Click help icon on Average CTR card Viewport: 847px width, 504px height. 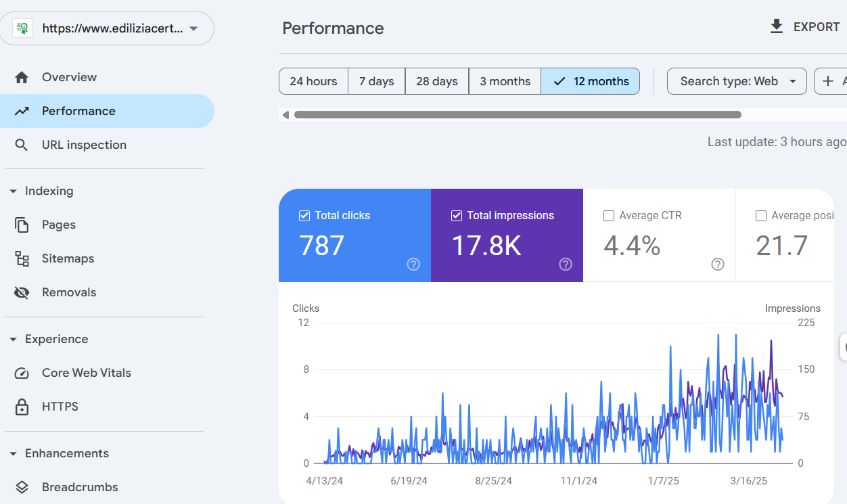pos(718,265)
